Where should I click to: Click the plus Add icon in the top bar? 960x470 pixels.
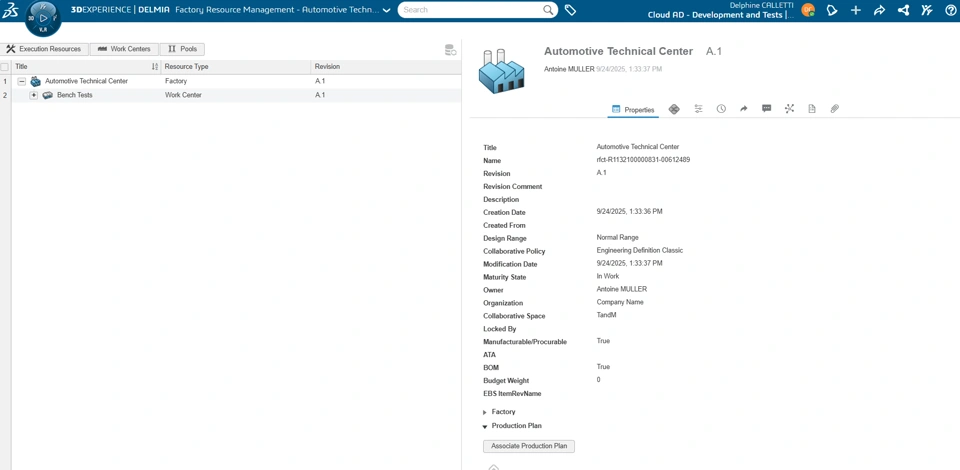pos(855,10)
